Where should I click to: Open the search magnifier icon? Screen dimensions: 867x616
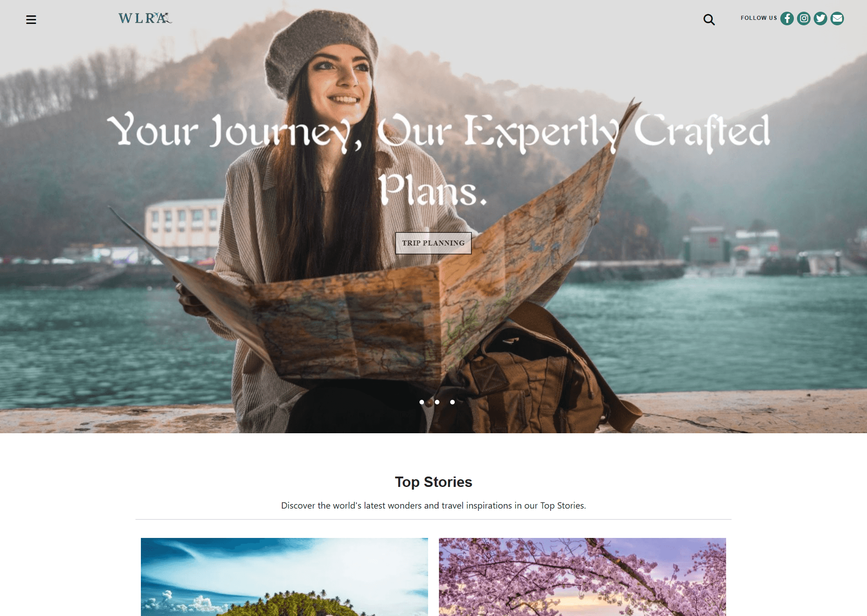point(709,19)
